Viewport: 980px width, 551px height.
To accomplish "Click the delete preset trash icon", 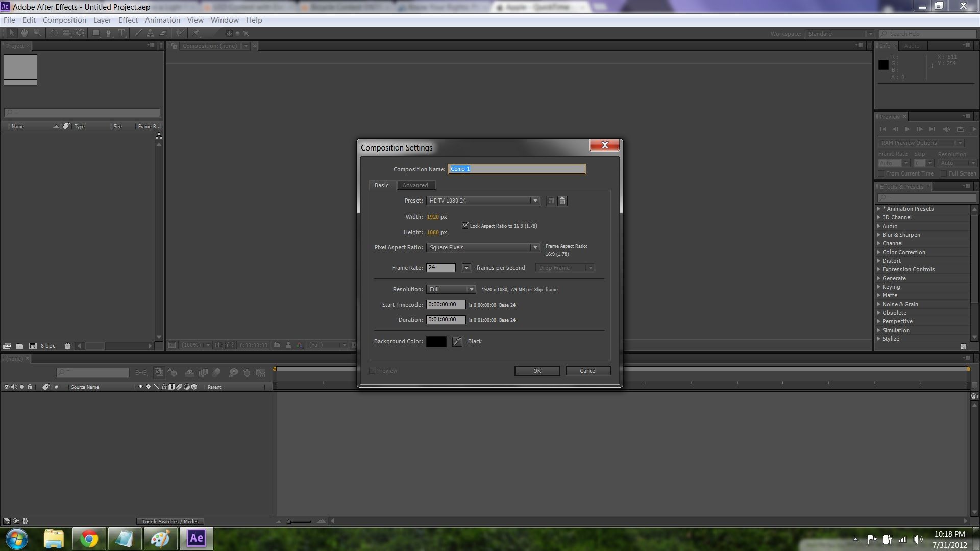I will point(562,201).
